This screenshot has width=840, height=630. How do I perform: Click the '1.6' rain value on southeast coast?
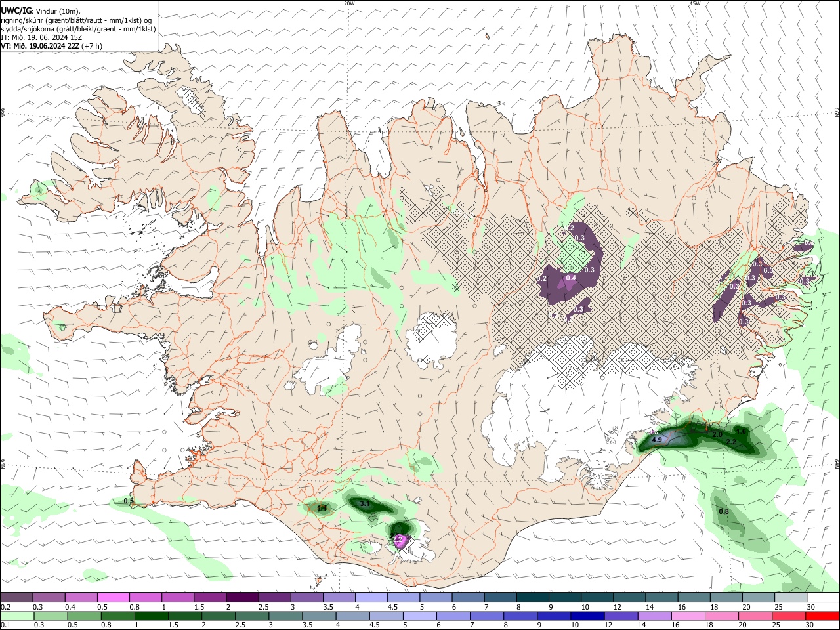point(741,431)
